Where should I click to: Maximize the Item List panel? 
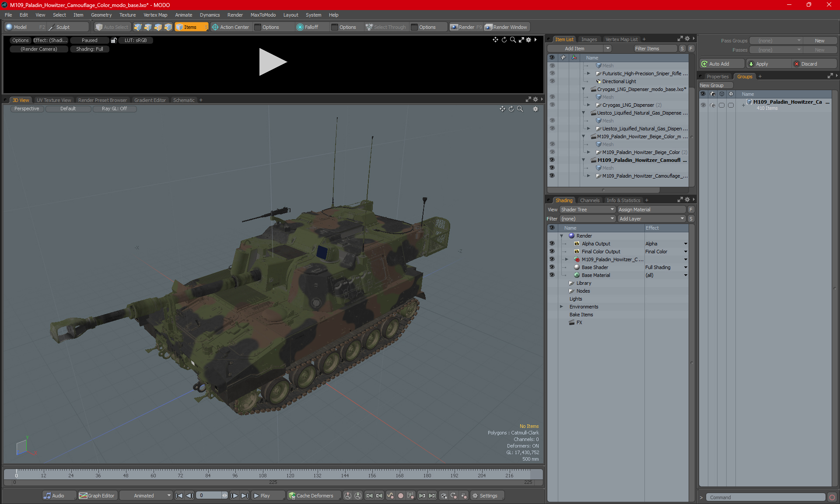click(680, 39)
